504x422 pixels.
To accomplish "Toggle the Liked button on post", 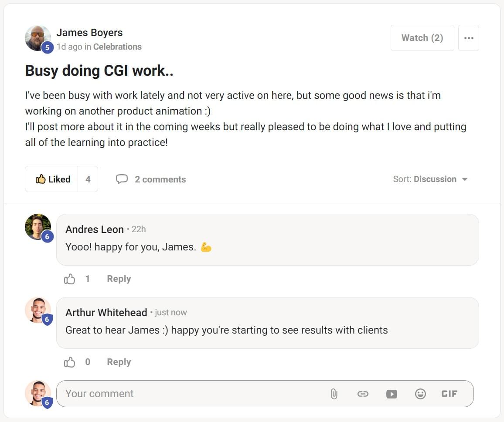I will pyautogui.click(x=52, y=179).
